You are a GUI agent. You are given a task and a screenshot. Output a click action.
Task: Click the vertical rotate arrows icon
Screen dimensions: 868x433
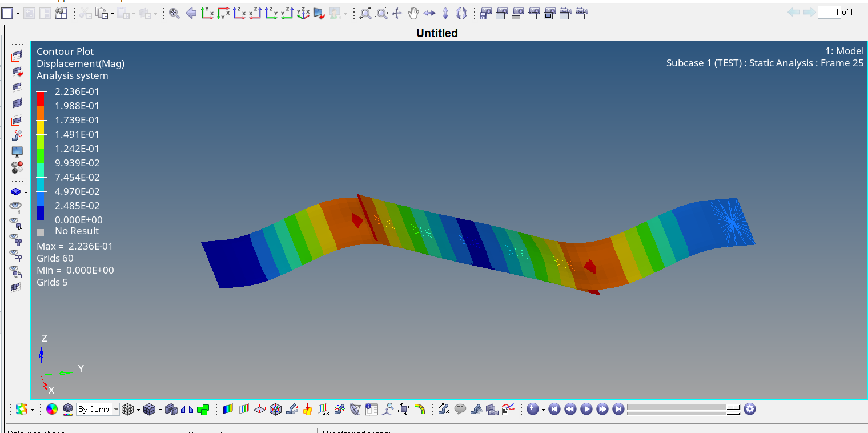(445, 13)
